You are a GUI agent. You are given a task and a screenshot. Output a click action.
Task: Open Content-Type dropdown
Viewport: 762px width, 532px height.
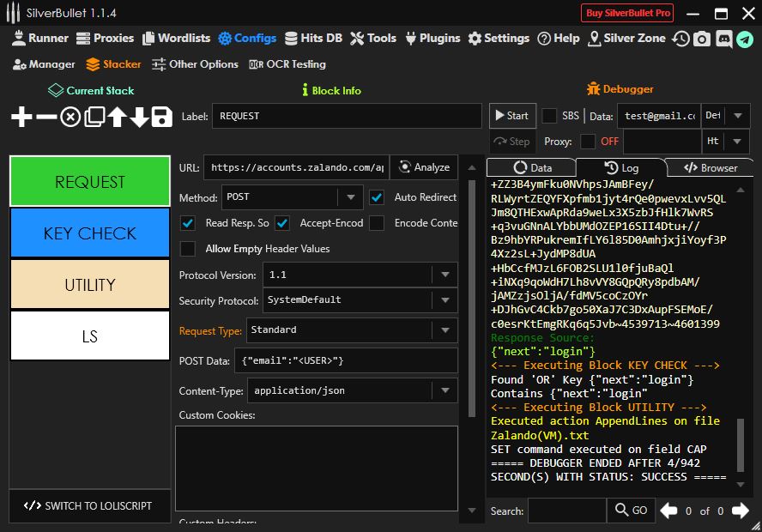point(353,390)
